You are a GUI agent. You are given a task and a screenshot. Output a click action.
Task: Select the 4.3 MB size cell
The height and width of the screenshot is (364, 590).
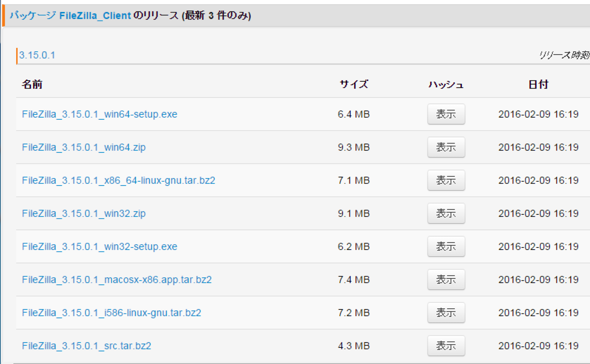(x=354, y=347)
